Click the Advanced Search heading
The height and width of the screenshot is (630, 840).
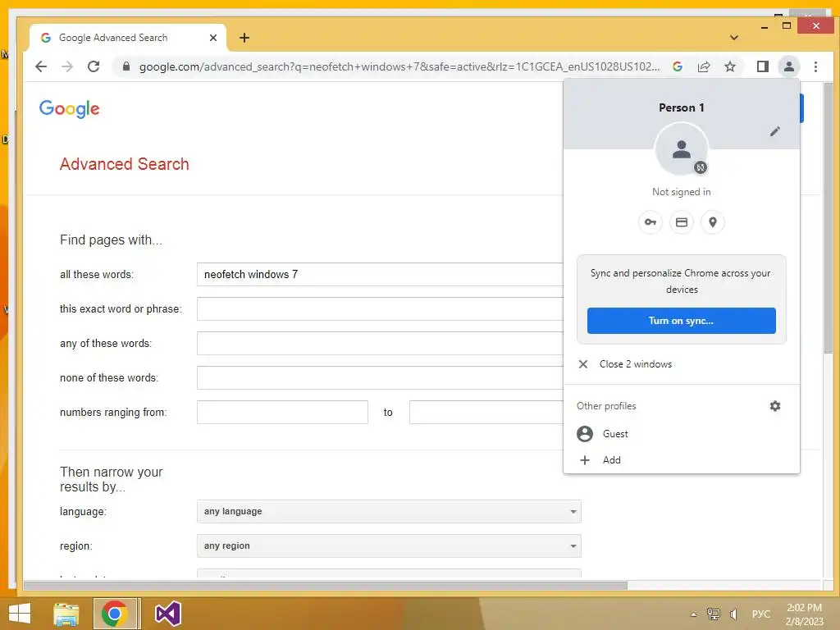click(125, 164)
